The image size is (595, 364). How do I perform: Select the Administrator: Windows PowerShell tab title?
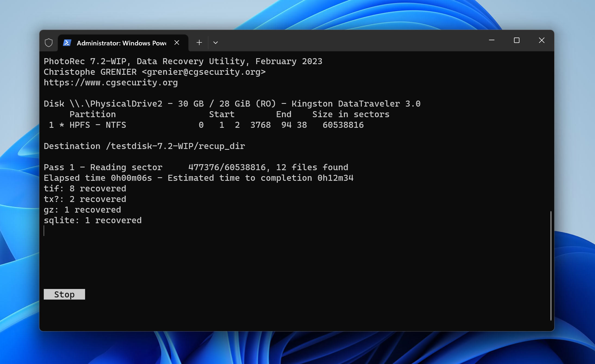pos(121,43)
